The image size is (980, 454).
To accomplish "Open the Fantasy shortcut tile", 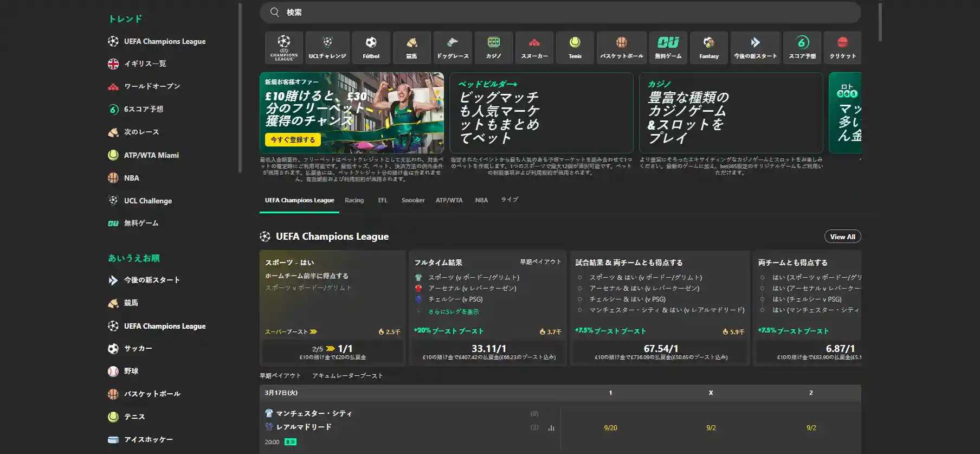I will pyautogui.click(x=709, y=48).
